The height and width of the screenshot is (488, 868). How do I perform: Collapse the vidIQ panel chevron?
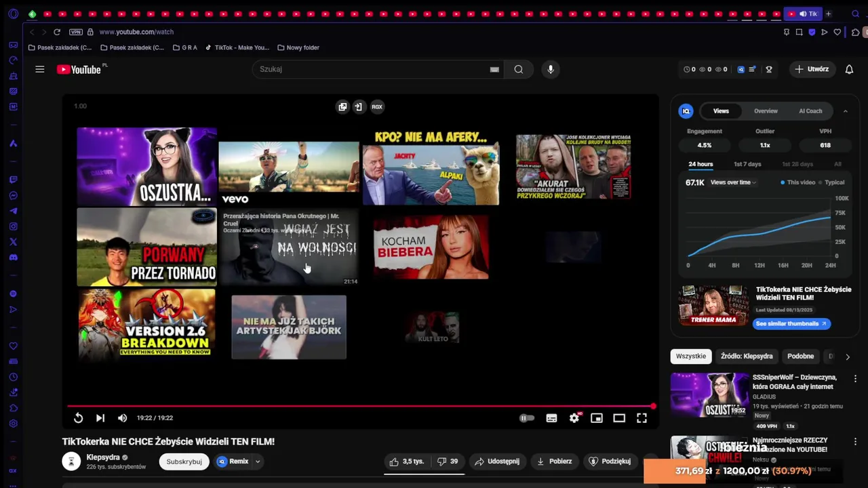coord(845,111)
